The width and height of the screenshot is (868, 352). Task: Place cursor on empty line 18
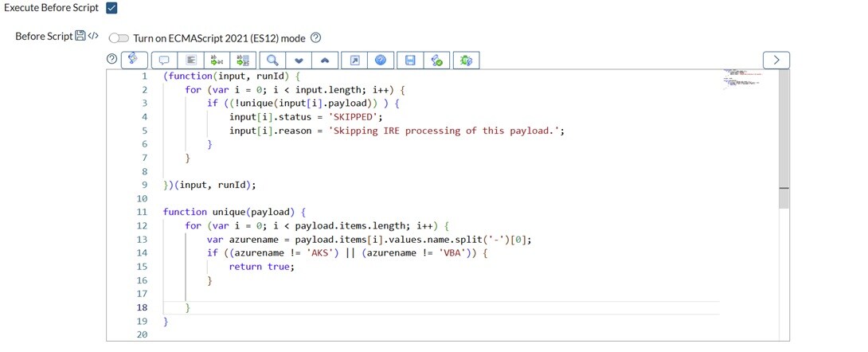pyautogui.click(x=441, y=307)
